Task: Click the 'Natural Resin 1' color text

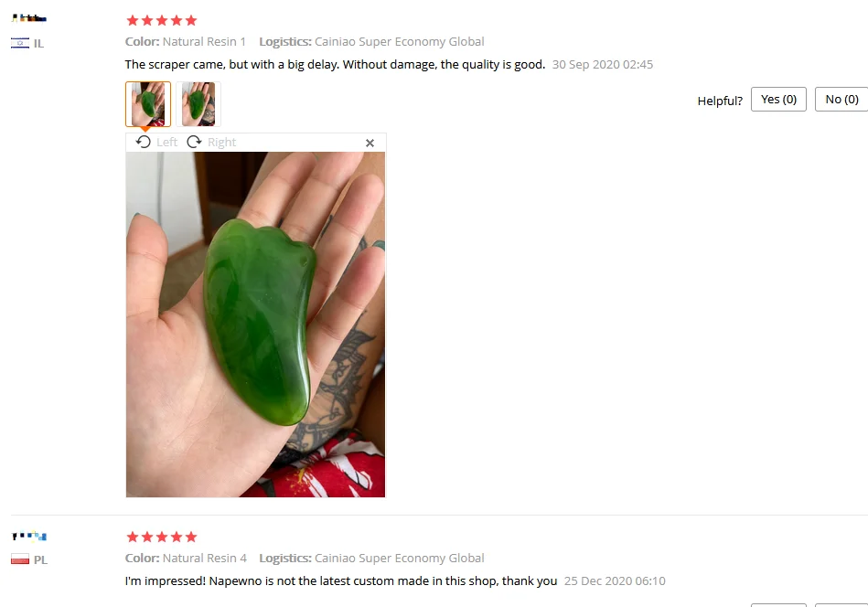Action: tap(204, 41)
